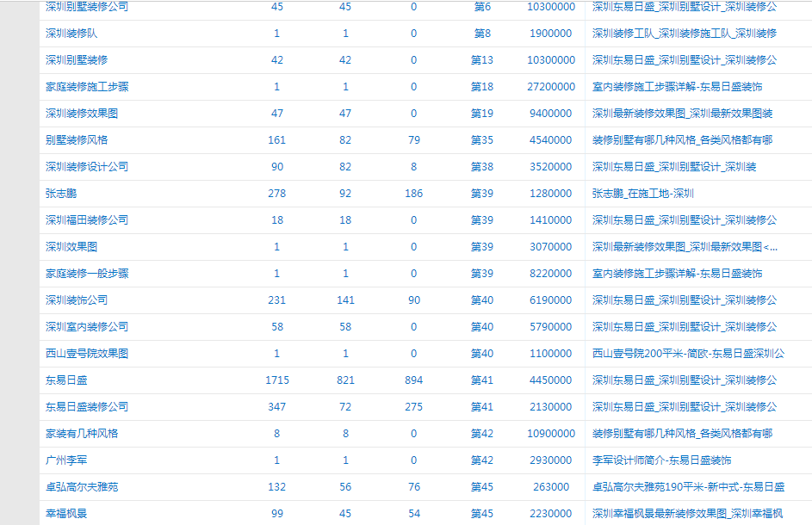Select result count 1280000
812x525 pixels.
(x=551, y=194)
